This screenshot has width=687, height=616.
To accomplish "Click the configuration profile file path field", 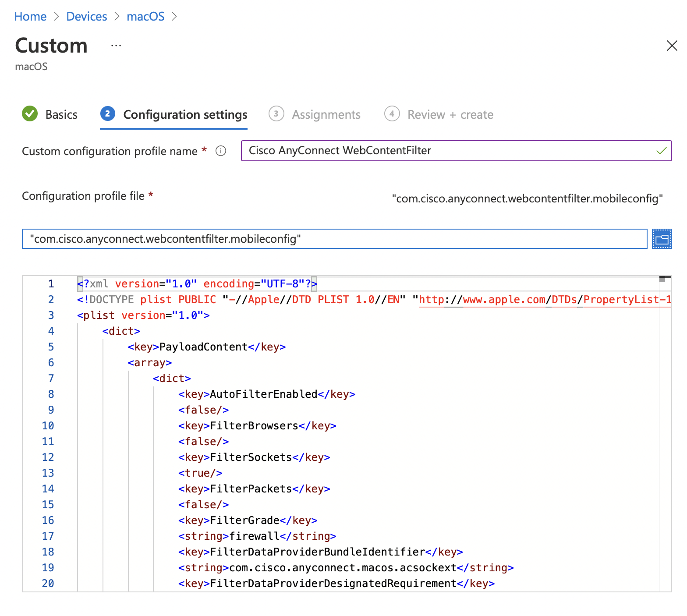I will pos(335,239).
